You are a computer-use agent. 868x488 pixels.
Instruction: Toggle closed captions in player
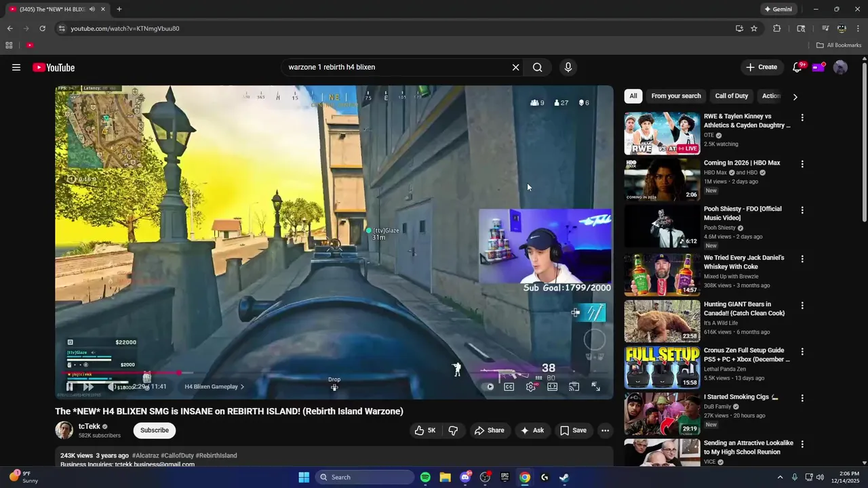click(509, 387)
